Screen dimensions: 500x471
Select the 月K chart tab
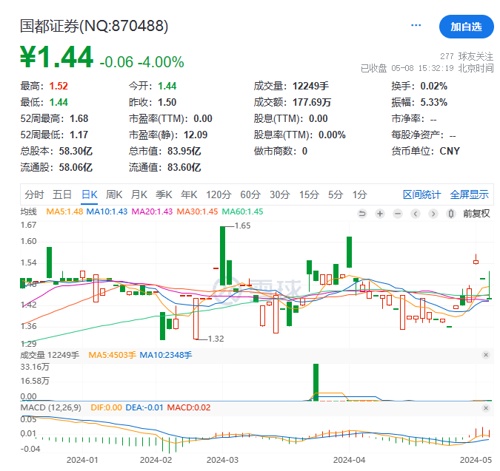(139, 195)
